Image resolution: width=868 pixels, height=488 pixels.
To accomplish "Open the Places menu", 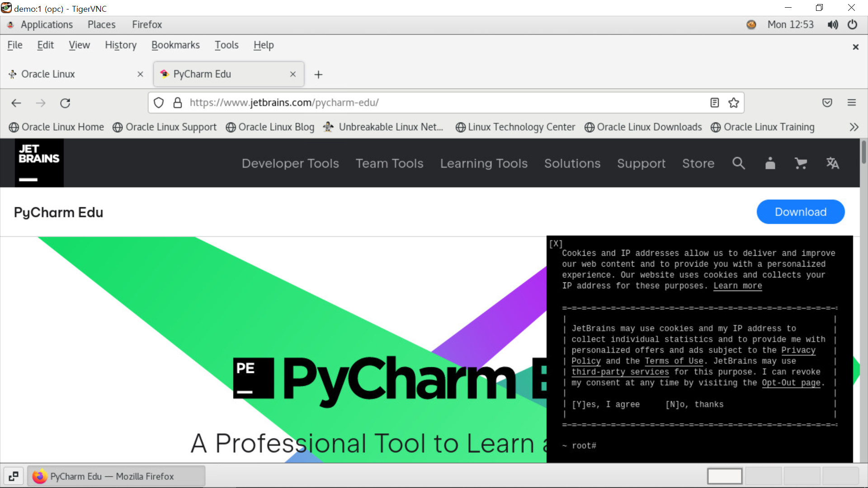I will [x=101, y=24].
